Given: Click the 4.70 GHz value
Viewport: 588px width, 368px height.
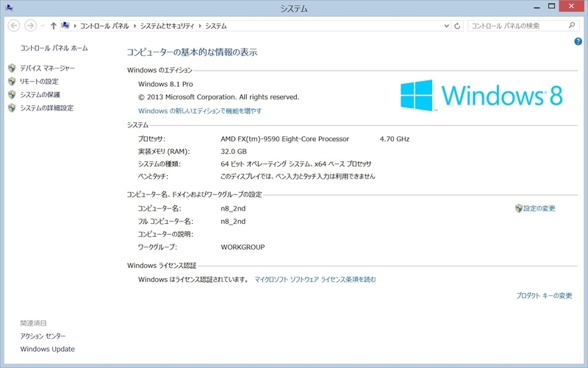Looking at the screenshot, I should (395, 139).
